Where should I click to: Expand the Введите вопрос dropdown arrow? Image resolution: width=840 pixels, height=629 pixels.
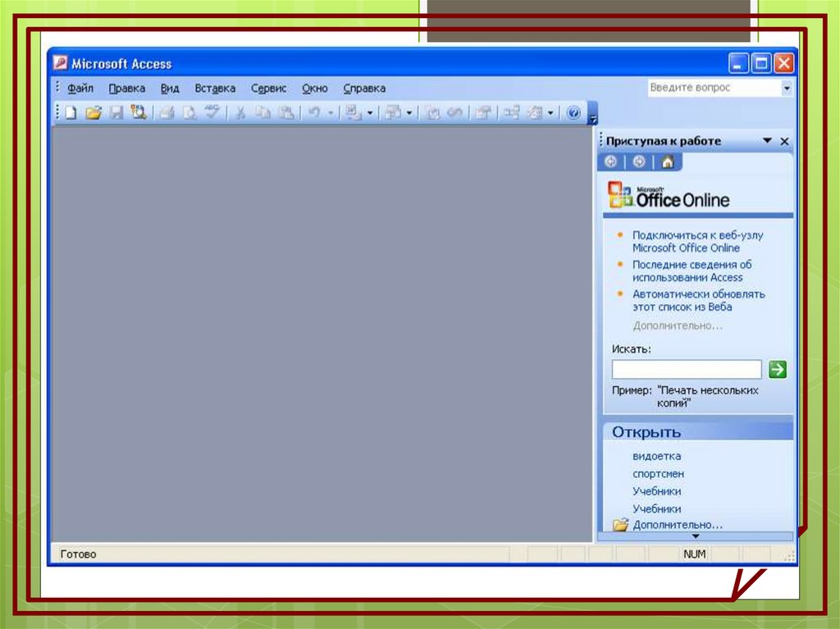tap(787, 88)
